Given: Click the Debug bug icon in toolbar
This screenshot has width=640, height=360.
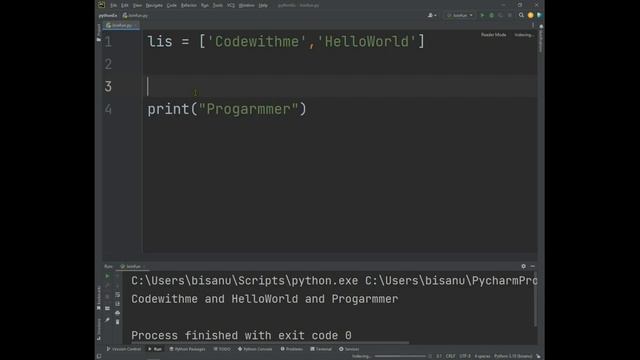Looking at the screenshot, I should pyautogui.click(x=491, y=15).
